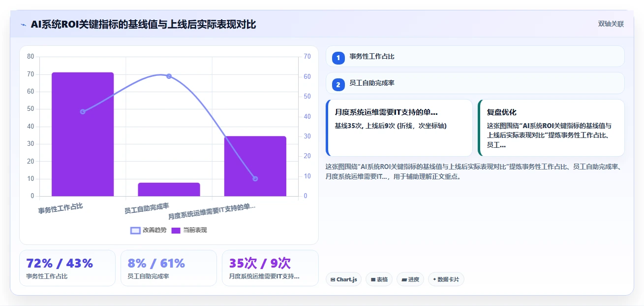Click the number 1 badge
This screenshot has height=306, width=644.
click(338, 58)
